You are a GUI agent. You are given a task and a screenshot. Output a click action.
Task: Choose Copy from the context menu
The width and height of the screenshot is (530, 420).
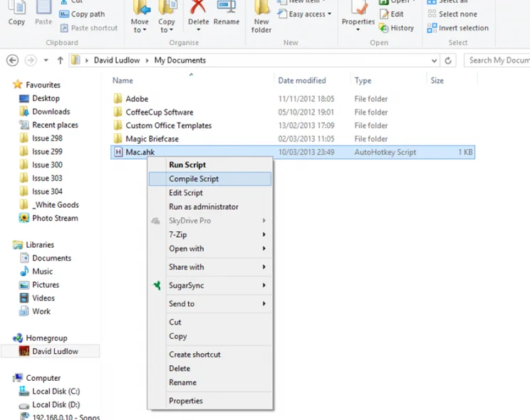pos(210,336)
